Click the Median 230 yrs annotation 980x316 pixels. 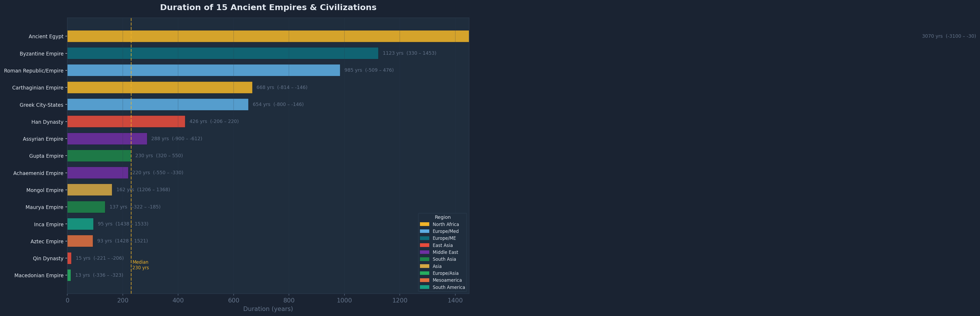pyautogui.click(x=140, y=265)
